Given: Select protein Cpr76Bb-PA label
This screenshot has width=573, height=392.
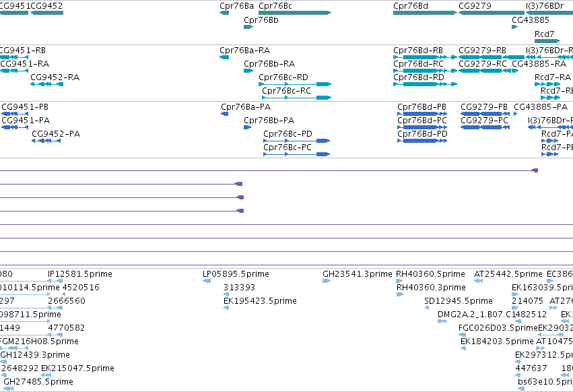Looking at the screenshot, I should pyautogui.click(x=269, y=121).
